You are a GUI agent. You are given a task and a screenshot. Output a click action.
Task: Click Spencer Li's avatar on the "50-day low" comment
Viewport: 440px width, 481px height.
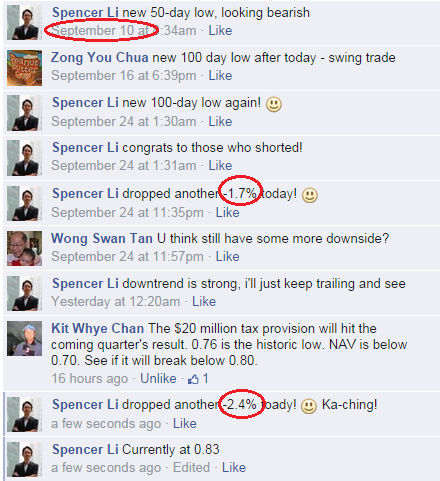[x=25, y=23]
